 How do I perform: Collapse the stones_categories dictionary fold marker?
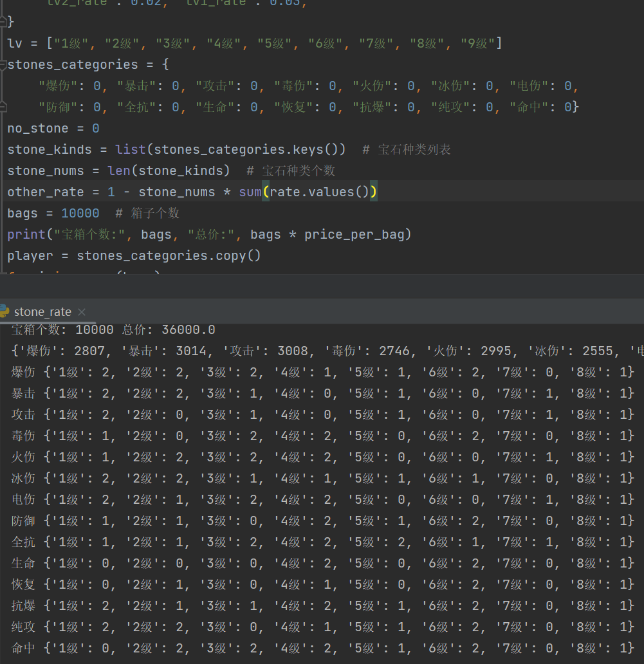click(3, 65)
